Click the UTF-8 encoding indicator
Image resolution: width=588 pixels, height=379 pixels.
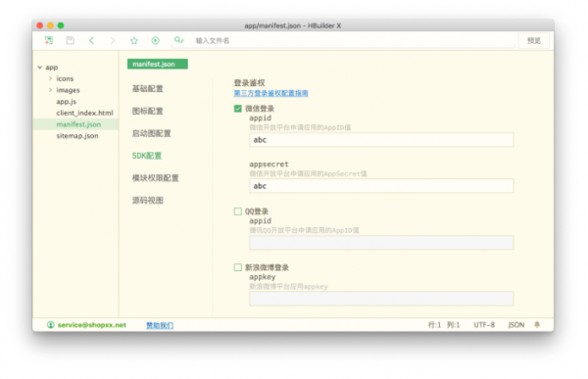point(484,325)
